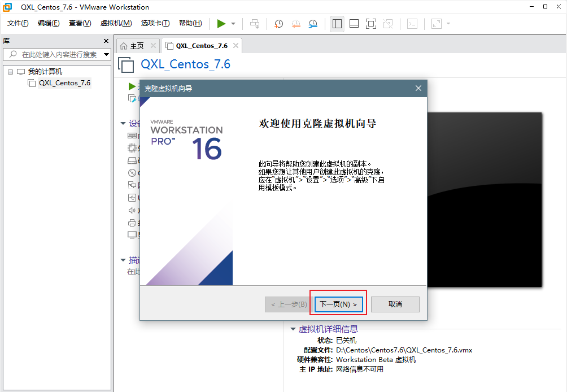Open the stretch display dropdown arrow
This screenshot has width=567, height=392.
point(448,24)
